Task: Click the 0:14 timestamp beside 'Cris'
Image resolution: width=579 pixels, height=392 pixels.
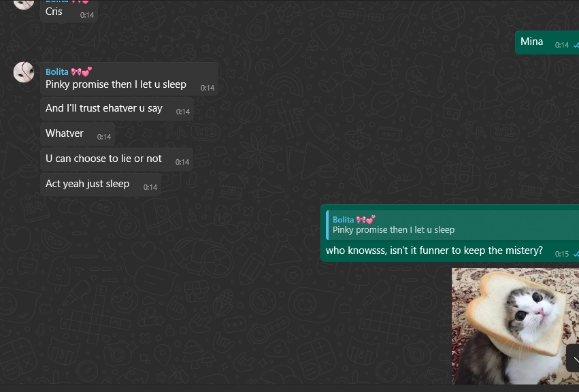Action: click(x=87, y=15)
